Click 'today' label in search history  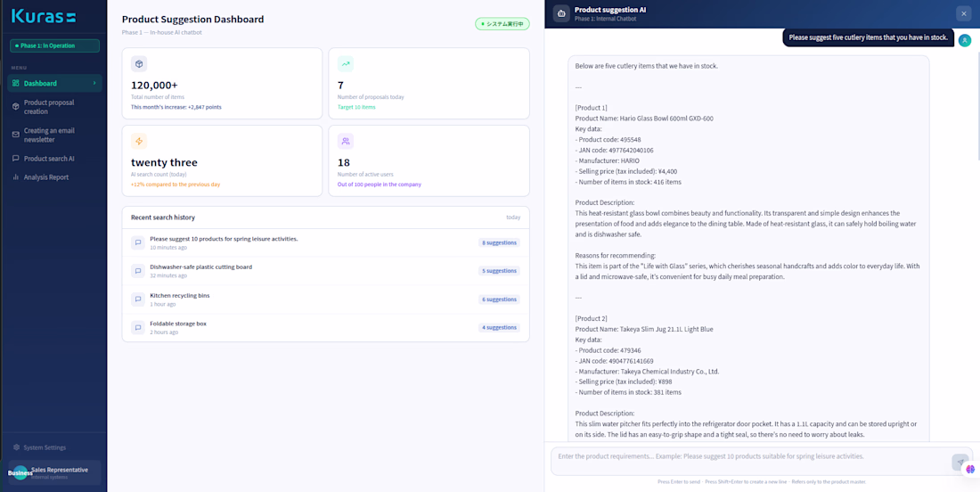pos(513,217)
